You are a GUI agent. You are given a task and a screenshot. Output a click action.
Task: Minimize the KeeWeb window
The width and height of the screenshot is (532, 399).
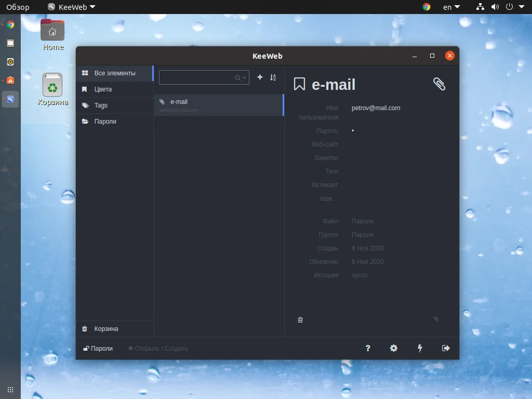414,56
